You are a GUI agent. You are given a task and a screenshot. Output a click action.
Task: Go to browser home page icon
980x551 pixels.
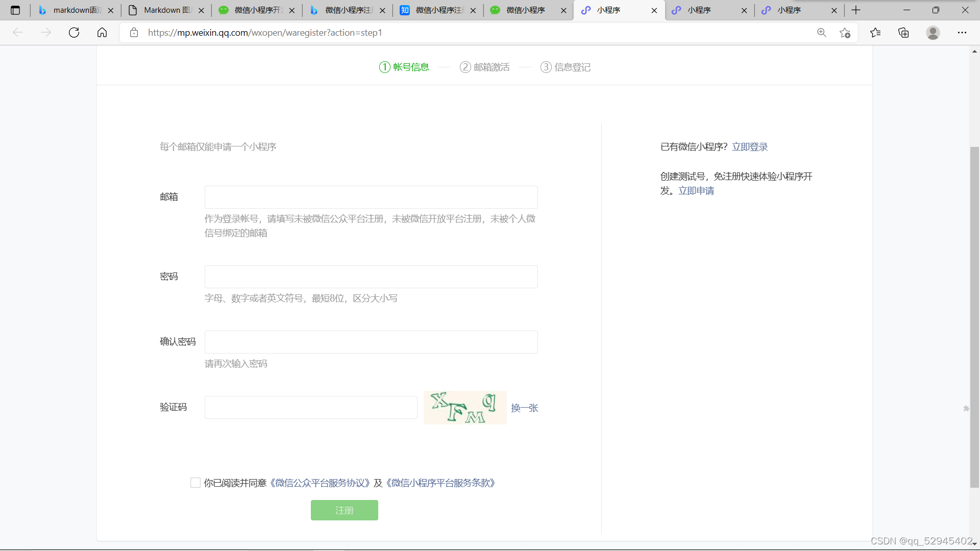[x=102, y=33]
